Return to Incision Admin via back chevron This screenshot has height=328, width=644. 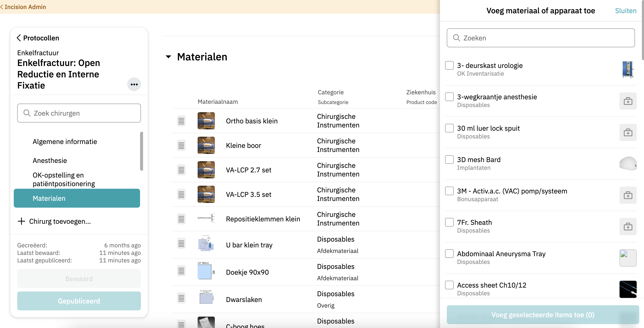pos(2,7)
